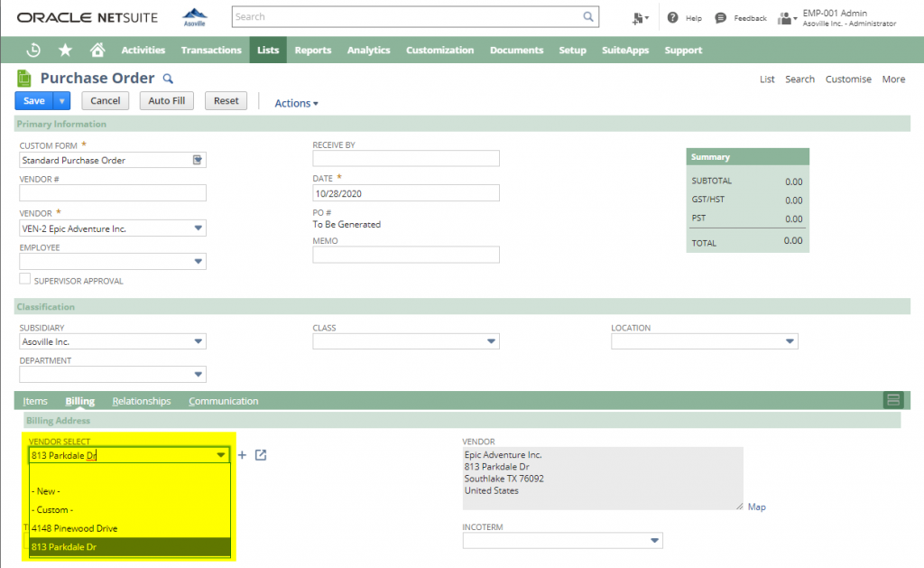The width and height of the screenshot is (924, 568).
Task: Open the recent records clock icon
Action: [33, 51]
